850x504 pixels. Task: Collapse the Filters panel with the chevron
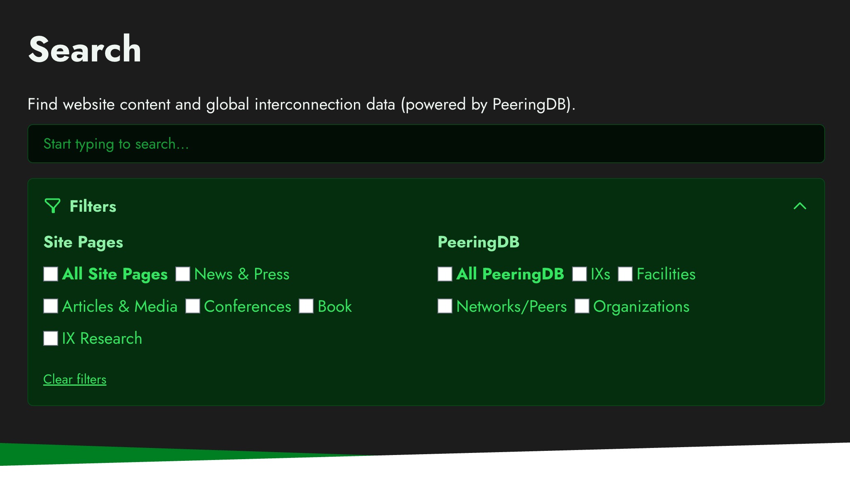800,206
